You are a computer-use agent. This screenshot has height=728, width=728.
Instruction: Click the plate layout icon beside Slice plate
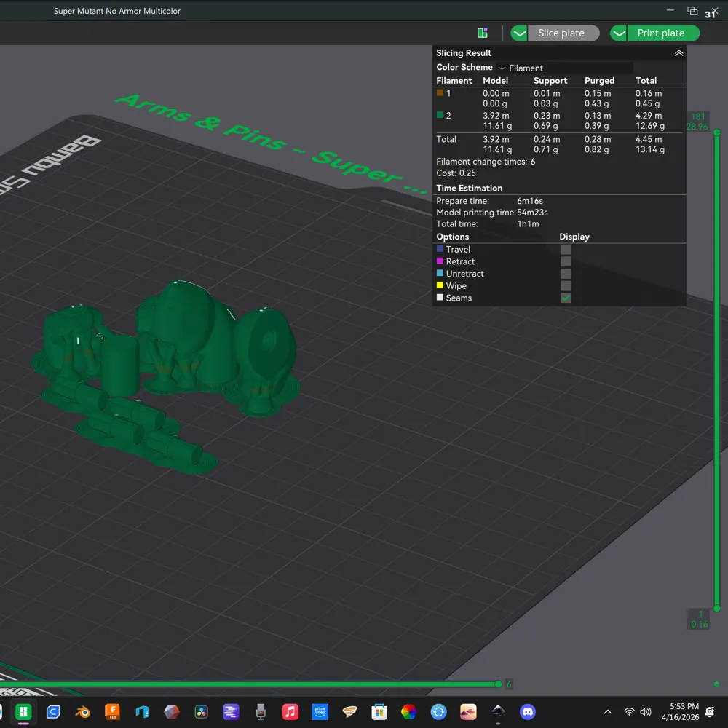tap(483, 33)
